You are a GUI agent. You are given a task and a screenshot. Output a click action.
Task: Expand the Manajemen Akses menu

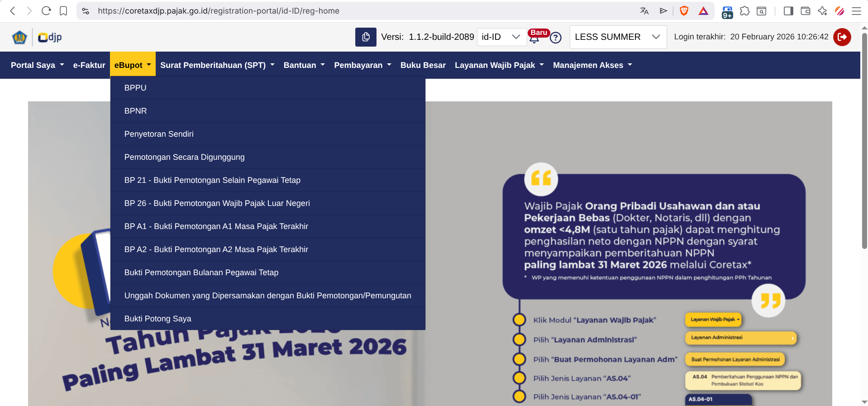592,65
